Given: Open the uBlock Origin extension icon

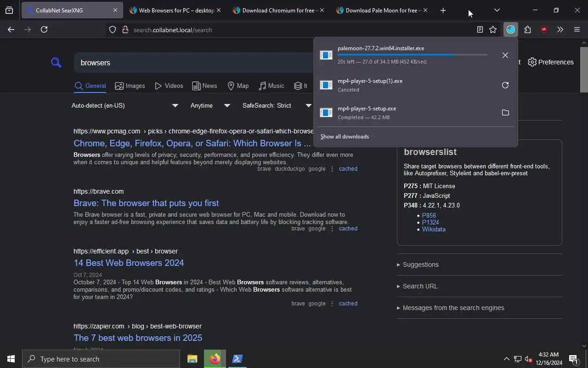Looking at the screenshot, I should pyautogui.click(x=544, y=29).
